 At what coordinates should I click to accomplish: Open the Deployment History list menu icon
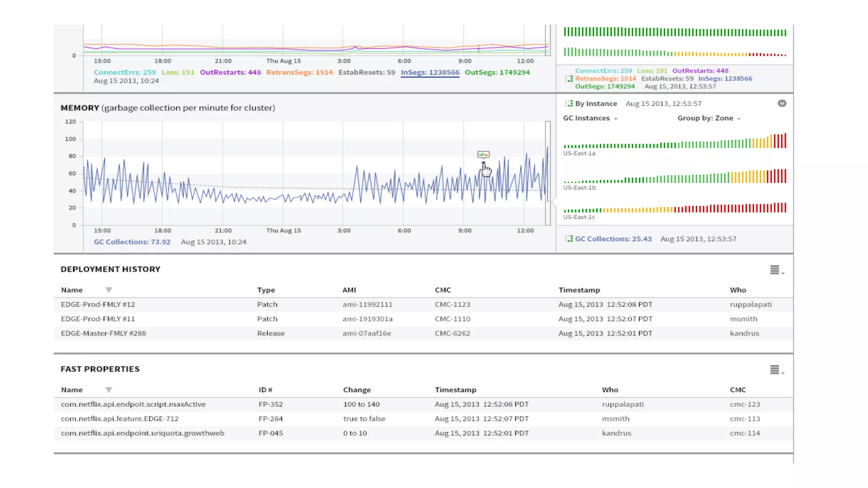click(x=776, y=270)
